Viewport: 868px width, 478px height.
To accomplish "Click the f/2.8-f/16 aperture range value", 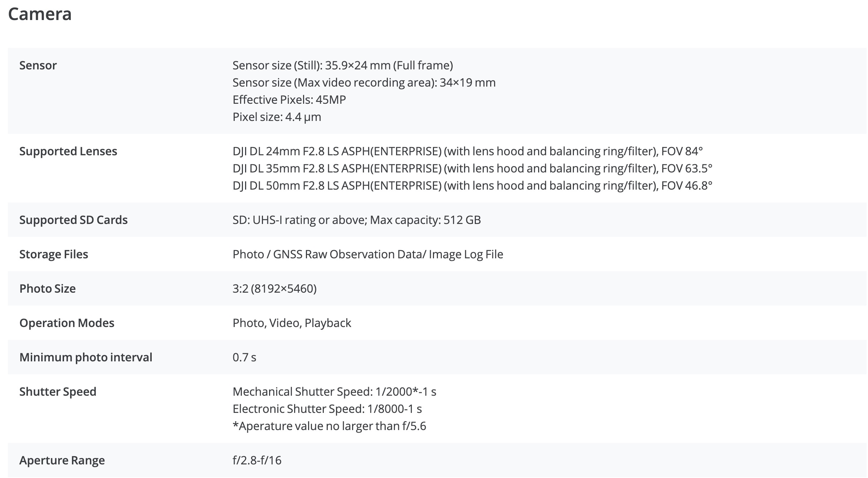I will [257, 460].
